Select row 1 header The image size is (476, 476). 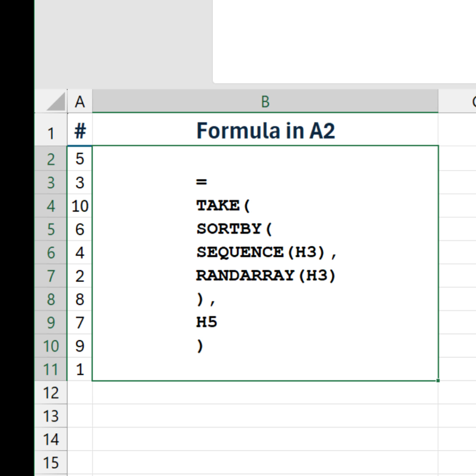click(51, 133)
